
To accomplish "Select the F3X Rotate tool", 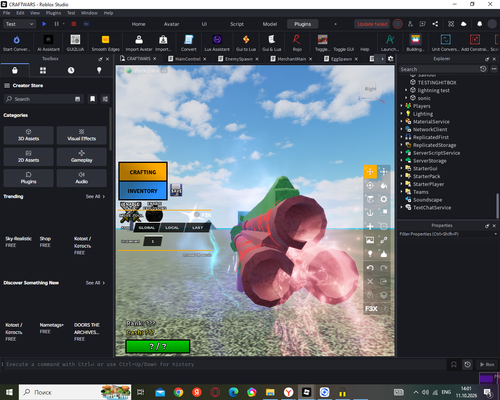I will click(370, 185).
